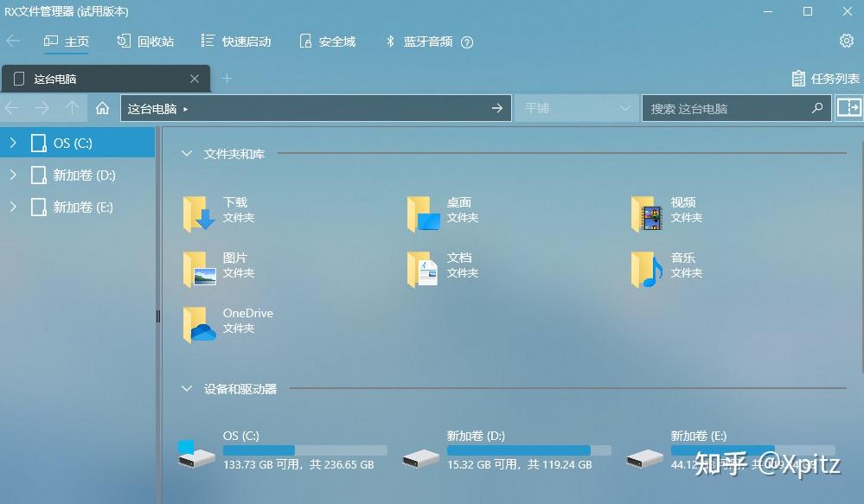Switch to the 主页 ribbon tab
The width and height of the screenshot is (864, 504).
click(x=67, y=40)
